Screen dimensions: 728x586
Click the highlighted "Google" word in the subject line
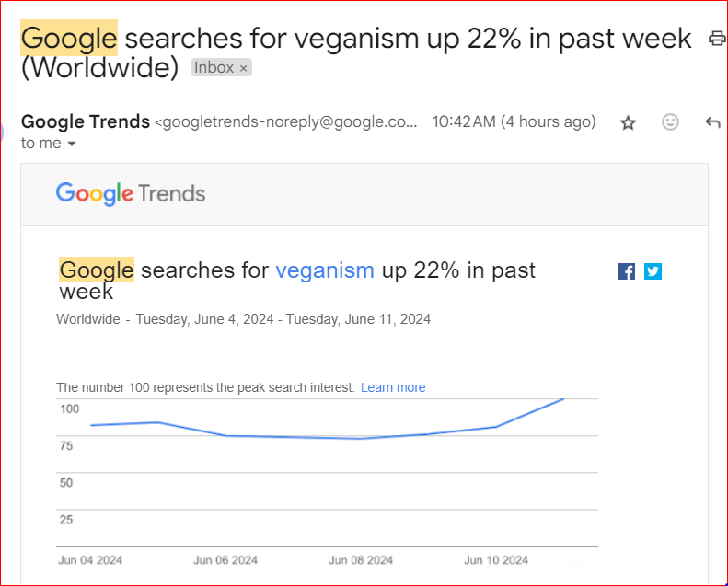[69, 39]
